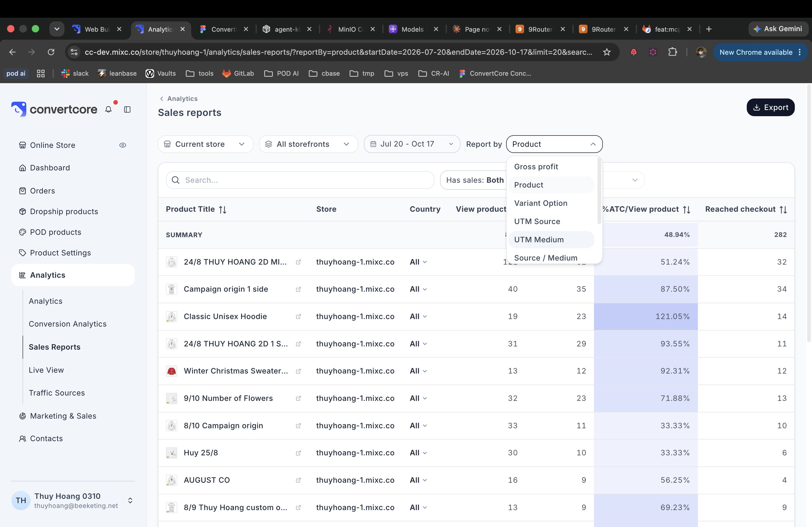
Task: Click the Search products field
Action: (x=300, y=180)
